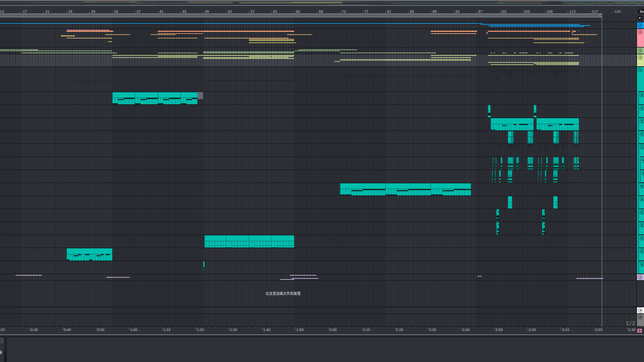Click the white play icon track header
Viewport: 644px width, 362px height.
click(640, 310)
